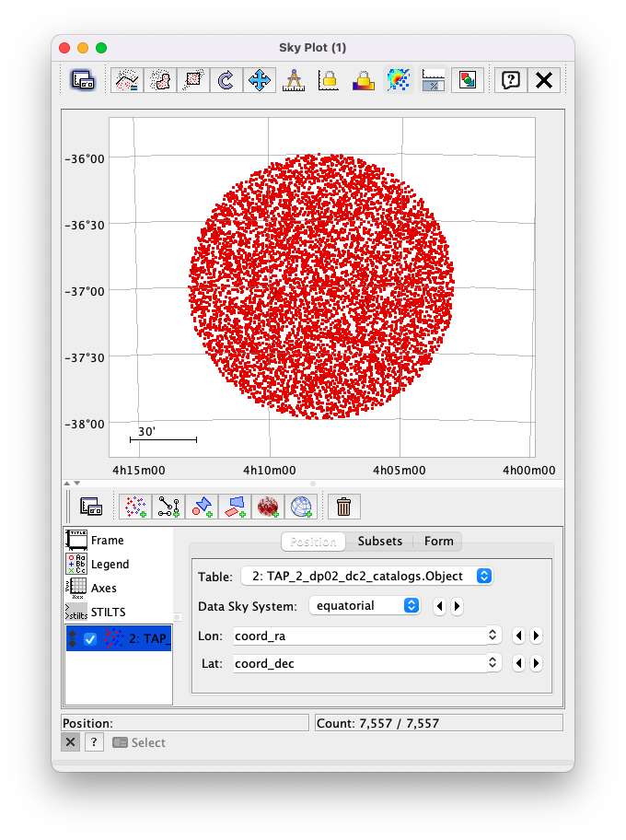The height and width of the screenshot is (840, 626).
Task: Select previous Data Sky System with left arrow
Action: 440,606
